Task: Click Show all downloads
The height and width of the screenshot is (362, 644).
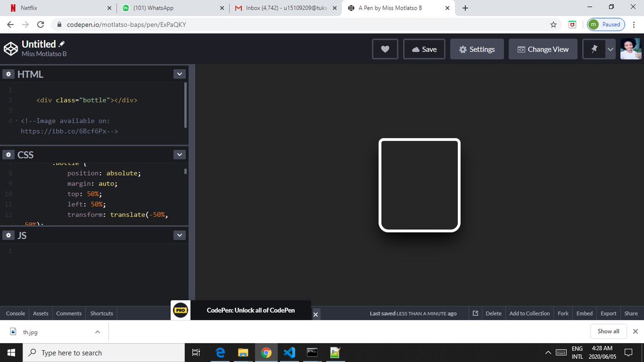Action: (608, 331)
